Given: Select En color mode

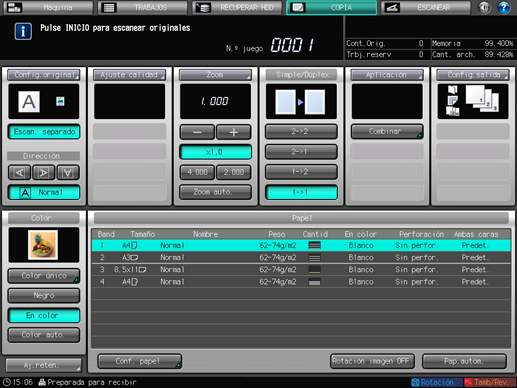Looking at the screenshot, I should coord(44,315).
